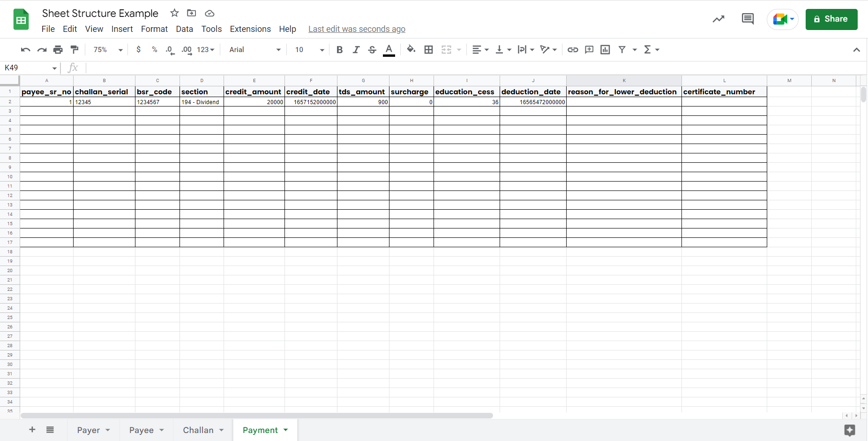Open the Help menu
Screen dimensions: 868x441
287,29
